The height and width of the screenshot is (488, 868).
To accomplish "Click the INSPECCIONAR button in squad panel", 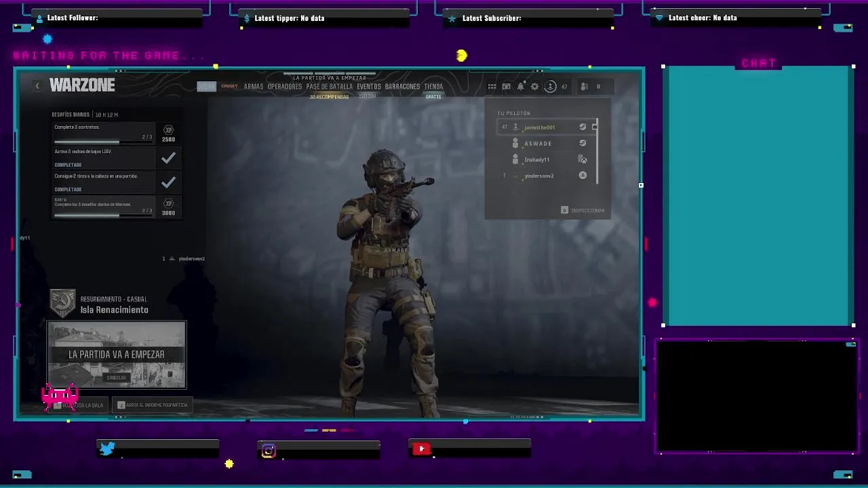I will click(583, 210).
